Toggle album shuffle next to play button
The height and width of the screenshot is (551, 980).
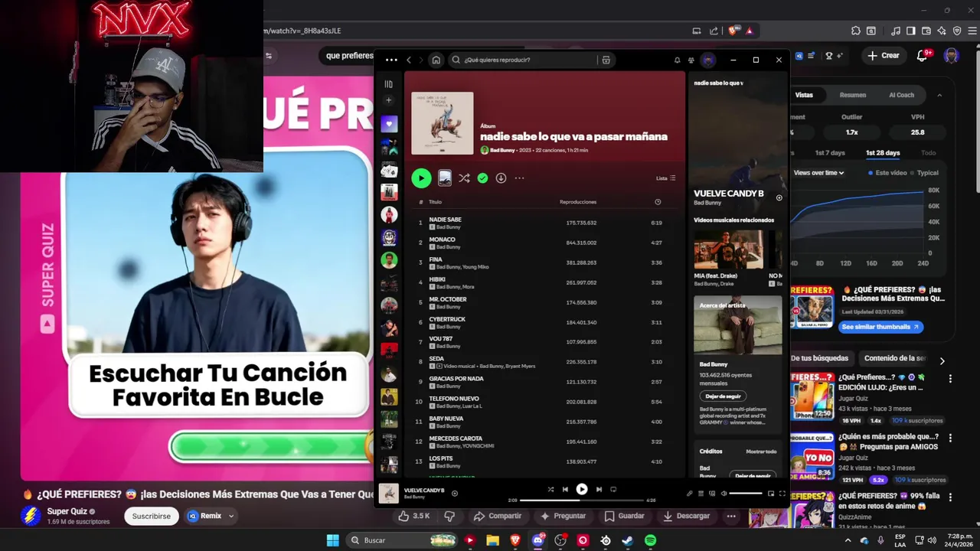[x=464, y=178]
